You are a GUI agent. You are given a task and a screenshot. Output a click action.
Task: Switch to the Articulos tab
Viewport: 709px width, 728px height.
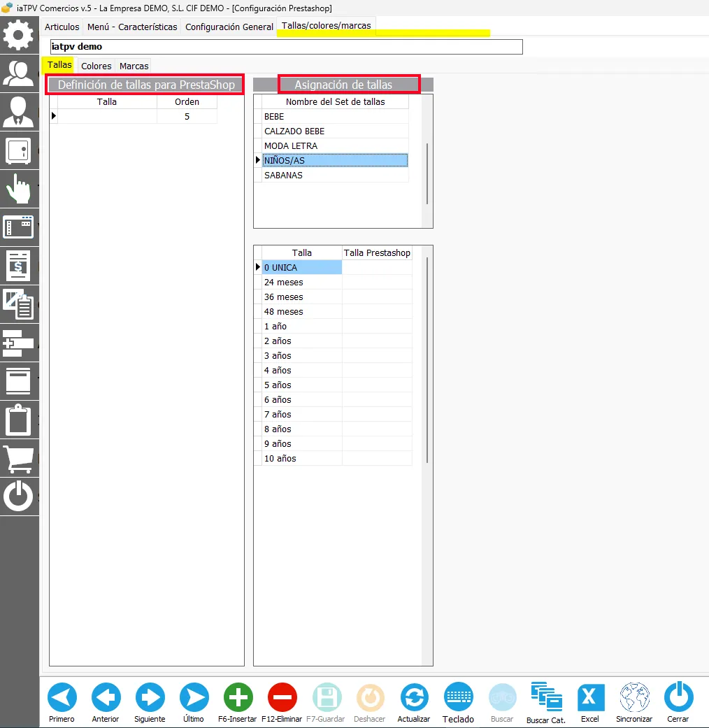pyautogui.click(x=62, y=27)
